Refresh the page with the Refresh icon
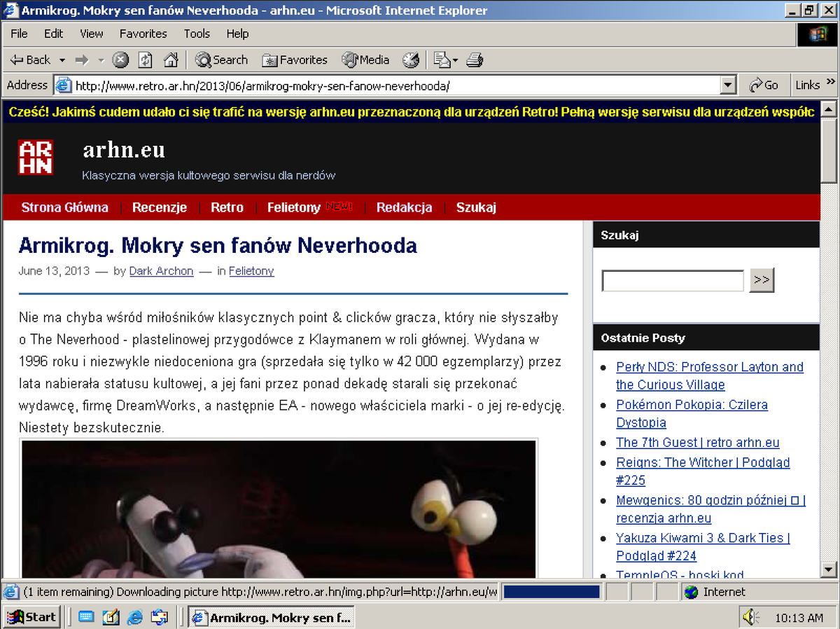 (x=145, y=60)
